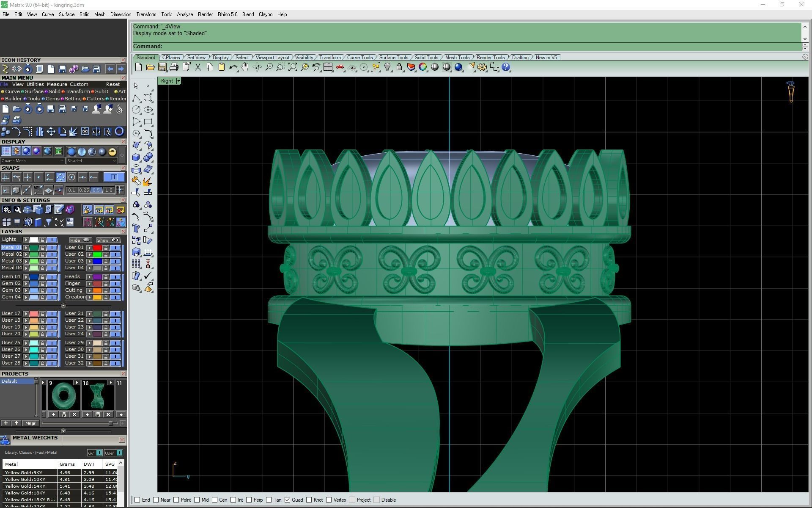Viewport: 812px width, 508px height.
Task: Click the Print icon in Standard toolbar
Action: tap(174, 67)
